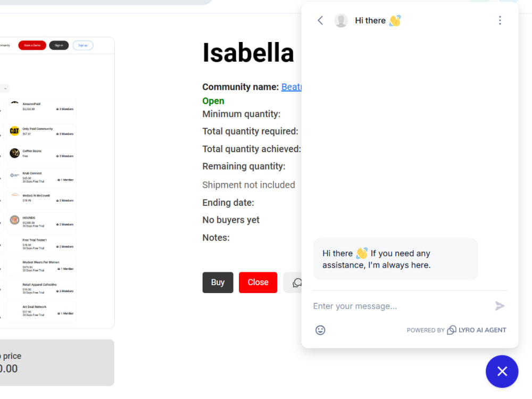Click the dark Sign in button
Viewport: 532px width, 399px height.
[x=59, y=45]
